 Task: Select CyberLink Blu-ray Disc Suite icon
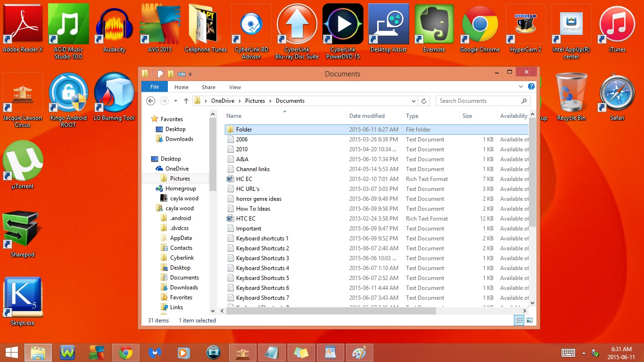[297, 32]
